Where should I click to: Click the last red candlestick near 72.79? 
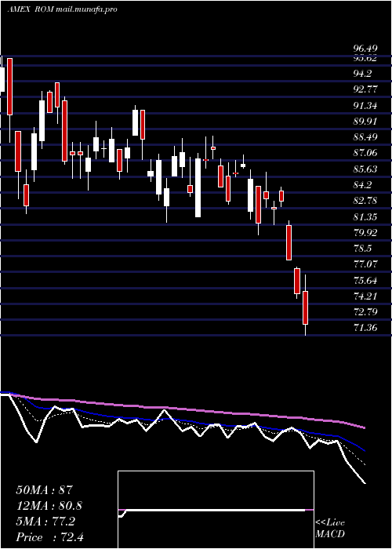pyautogui.click(x=305, y=307)
